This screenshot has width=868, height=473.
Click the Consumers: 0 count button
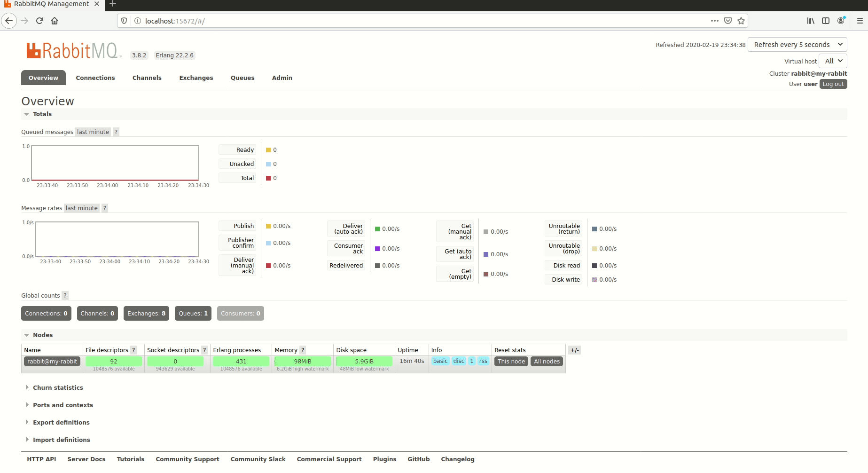click(241, 314)
